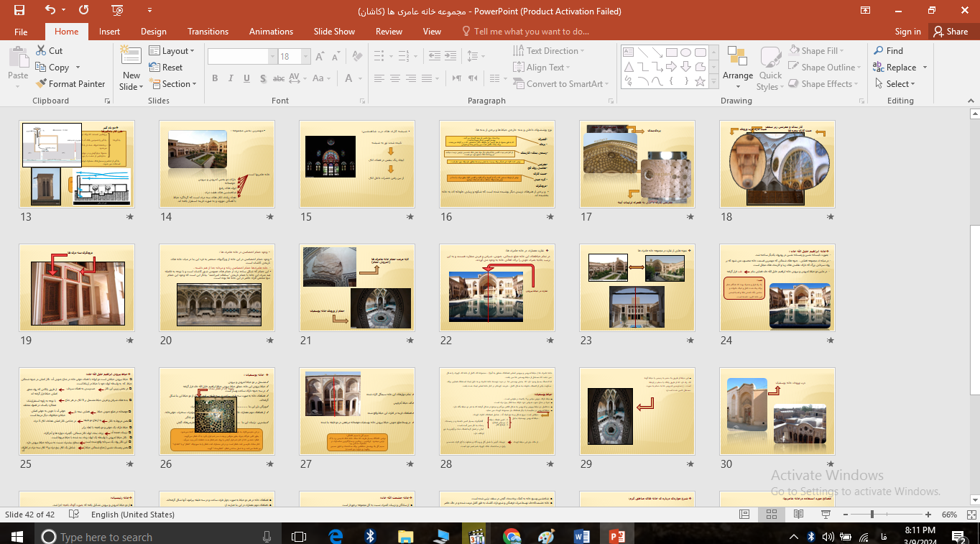The height and width of the screenshot is (544, 980).
Task: Toggle center text alignment
Action: point(395,78)
